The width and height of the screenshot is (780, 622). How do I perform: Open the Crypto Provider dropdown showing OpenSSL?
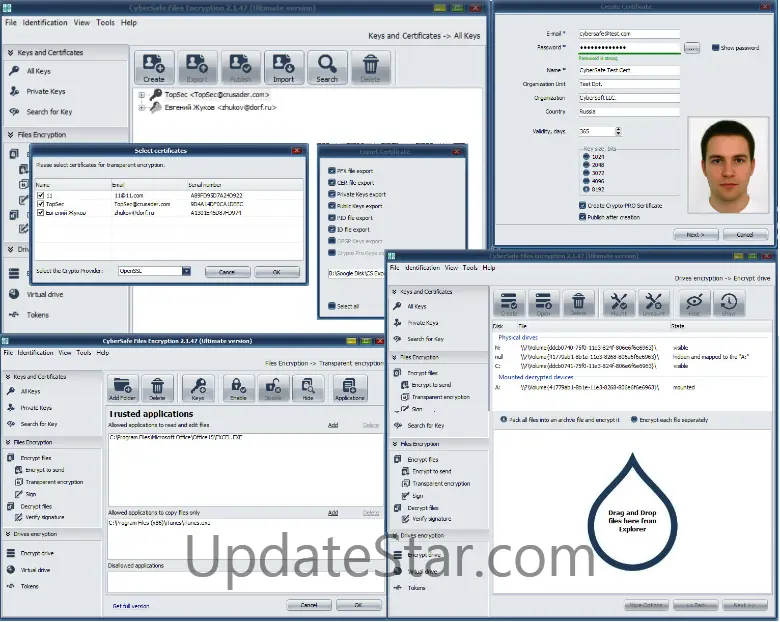click(187, 271)
